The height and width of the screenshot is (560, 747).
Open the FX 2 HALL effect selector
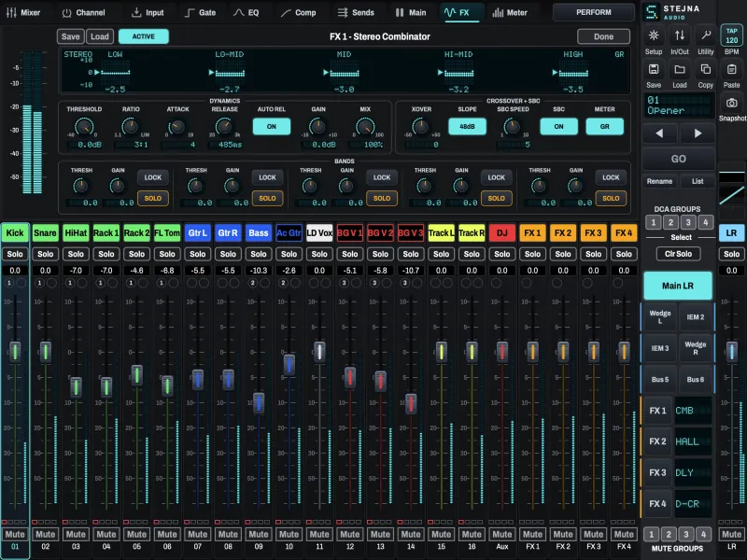click(x=693, y=441)
